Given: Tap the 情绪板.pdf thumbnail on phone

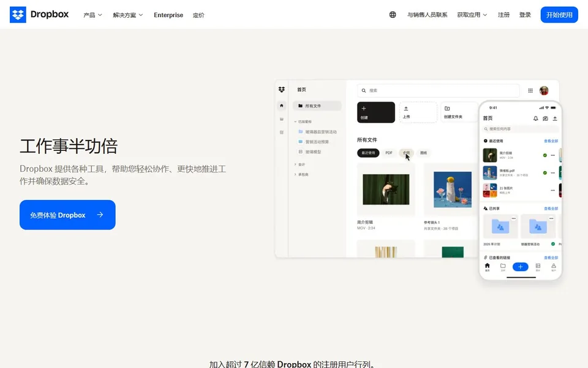Looking at the screenshot, I should [x=490, y=173].
